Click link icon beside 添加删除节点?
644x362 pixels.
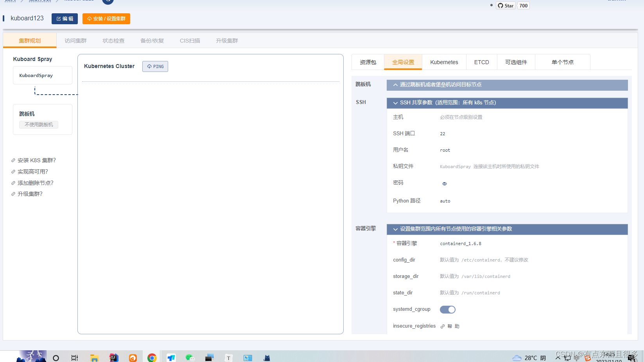[13, 183]
